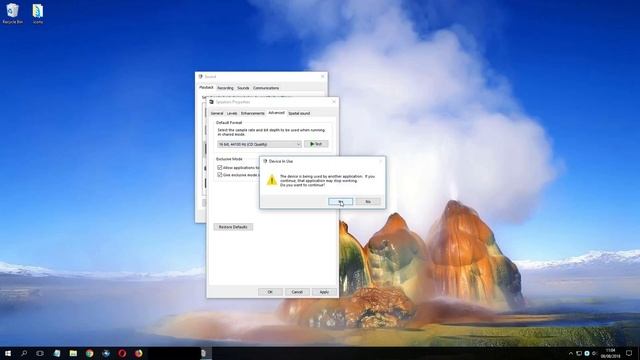Open the default format sample rate dropdown
This screenshot has width=640, height=360.
(x=259, y=144)
